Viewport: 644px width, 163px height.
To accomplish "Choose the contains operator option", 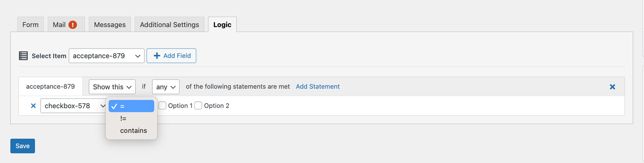I will click(x=133, y=130).
